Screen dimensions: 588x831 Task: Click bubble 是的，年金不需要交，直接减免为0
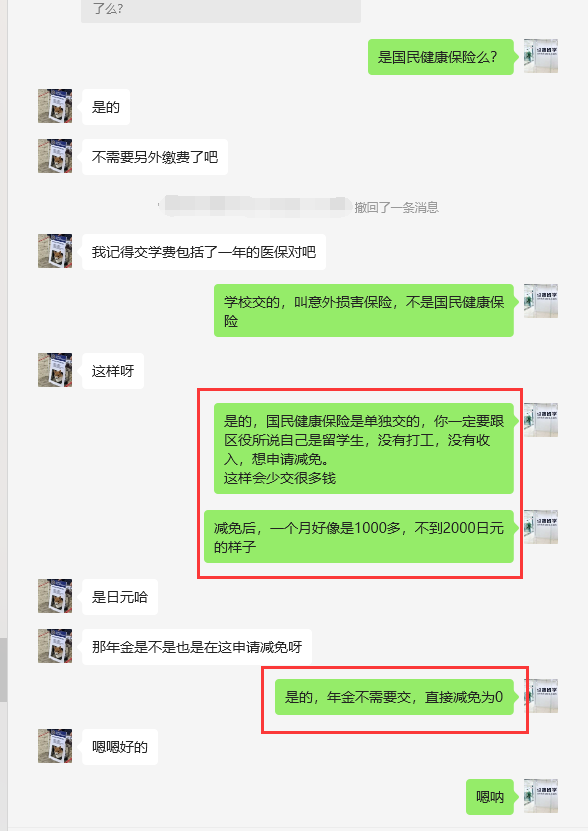394,697
